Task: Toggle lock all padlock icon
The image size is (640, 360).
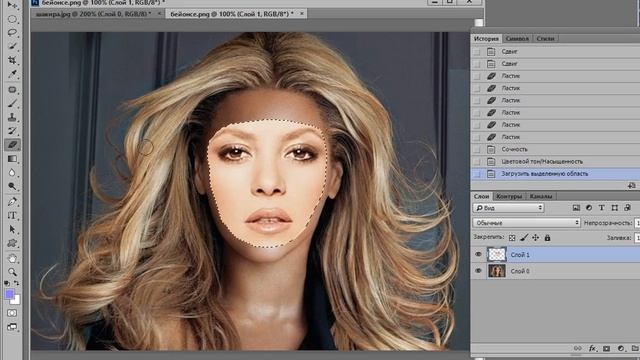Action: tap(547, 237)
